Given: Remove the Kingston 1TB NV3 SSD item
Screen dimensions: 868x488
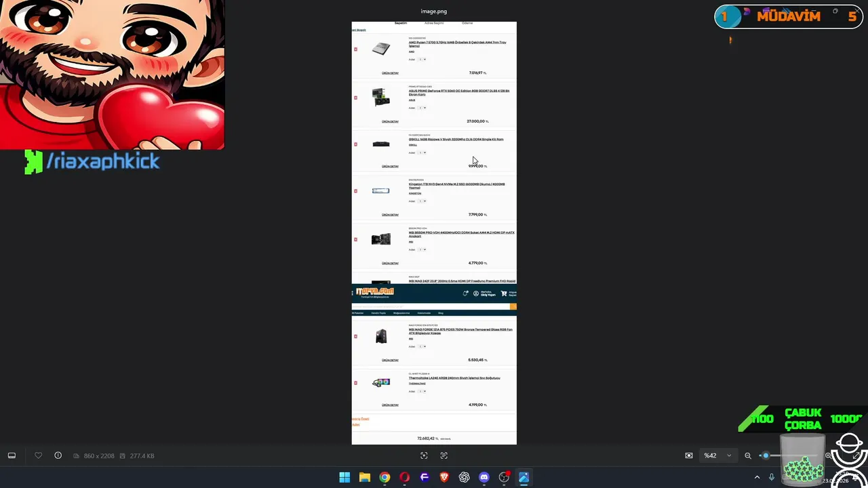Looking at the screenshot, I should 355,191.
